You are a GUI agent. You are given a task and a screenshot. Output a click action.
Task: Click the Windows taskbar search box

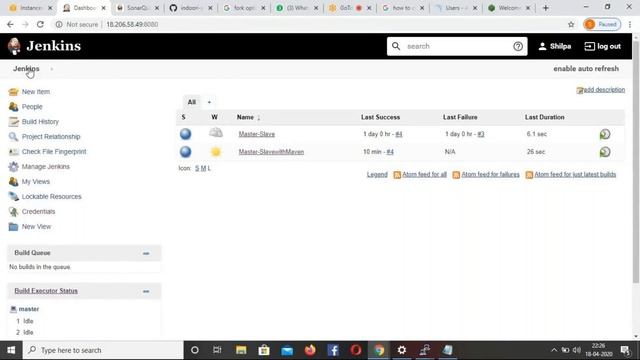(x=103, y=350)
